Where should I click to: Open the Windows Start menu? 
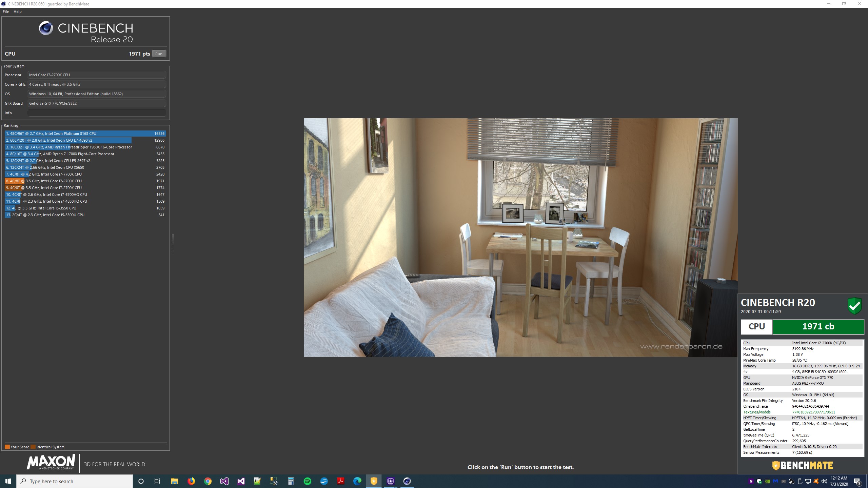pyautogui.click(x=8, y=481)
